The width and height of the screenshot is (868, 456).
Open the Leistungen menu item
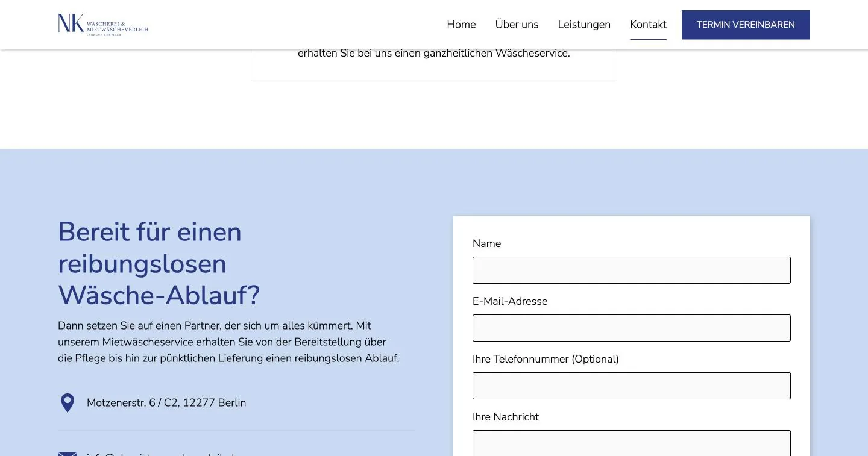pyautogui.click(x=584, y=25)
